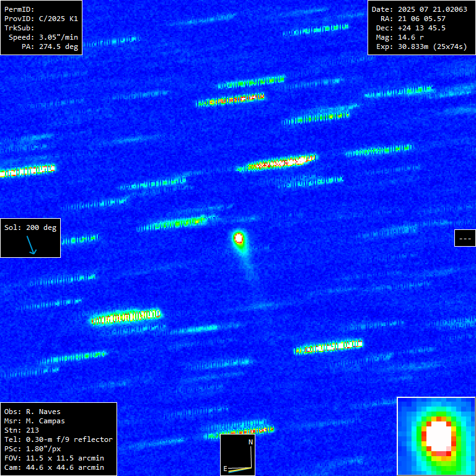476x476 pixels.
Task: Click 'PSc: 1.80"/px' pixel scale
Action: (32, 449)
